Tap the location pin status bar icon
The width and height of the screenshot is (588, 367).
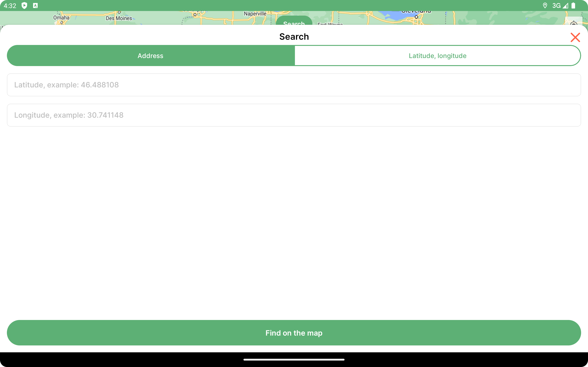click(545, 6)
